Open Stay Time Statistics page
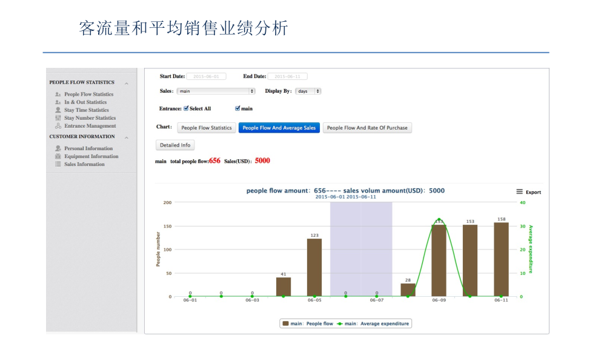 pyautogui.click(x=87, y=110)
